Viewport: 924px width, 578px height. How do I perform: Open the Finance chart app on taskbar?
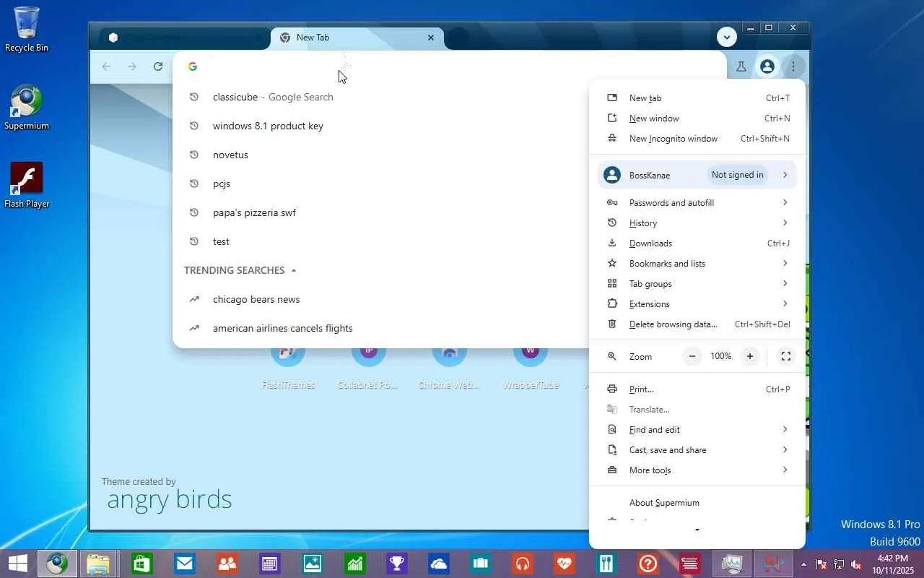tap(354, 564)
